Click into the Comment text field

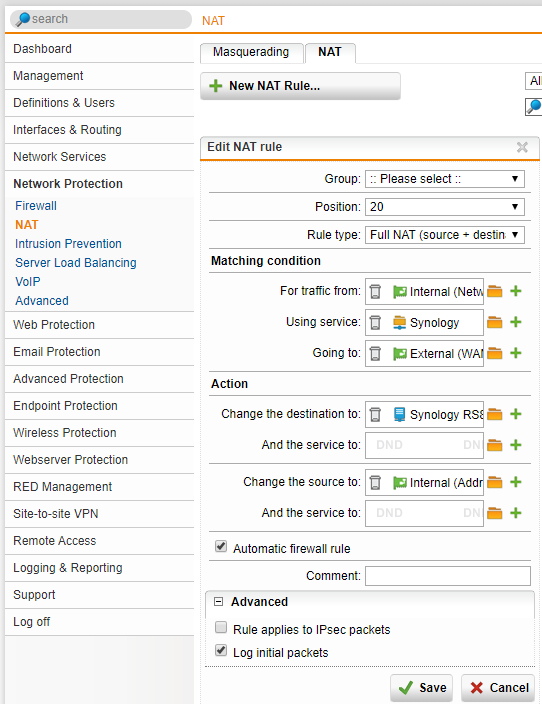pos(448,576)
